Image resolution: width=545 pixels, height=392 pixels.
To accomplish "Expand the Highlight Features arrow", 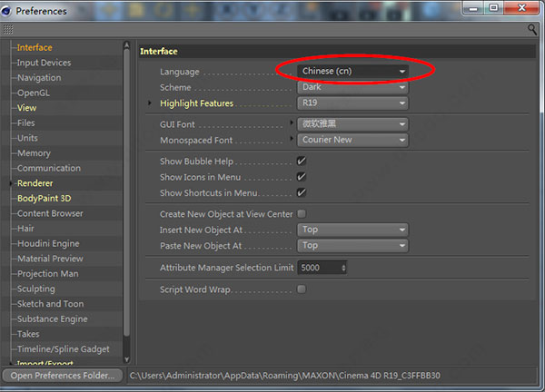I will pos(152,103).
